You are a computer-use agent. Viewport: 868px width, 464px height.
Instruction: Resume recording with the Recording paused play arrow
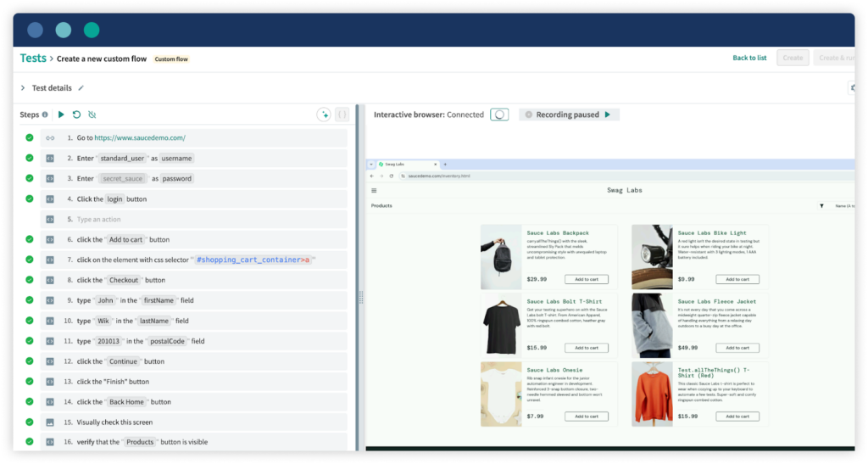pyautogui.click(x=607, y=115)
